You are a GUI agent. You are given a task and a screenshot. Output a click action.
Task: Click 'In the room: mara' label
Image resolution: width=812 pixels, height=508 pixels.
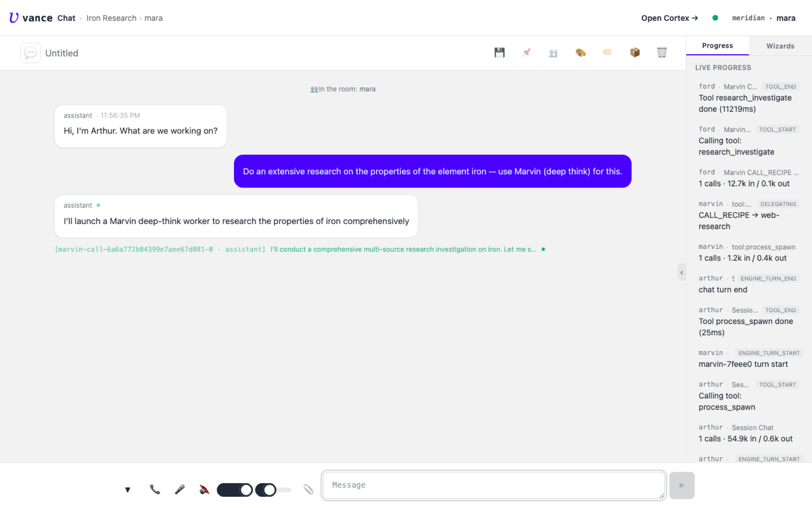[x=343, y=89]
